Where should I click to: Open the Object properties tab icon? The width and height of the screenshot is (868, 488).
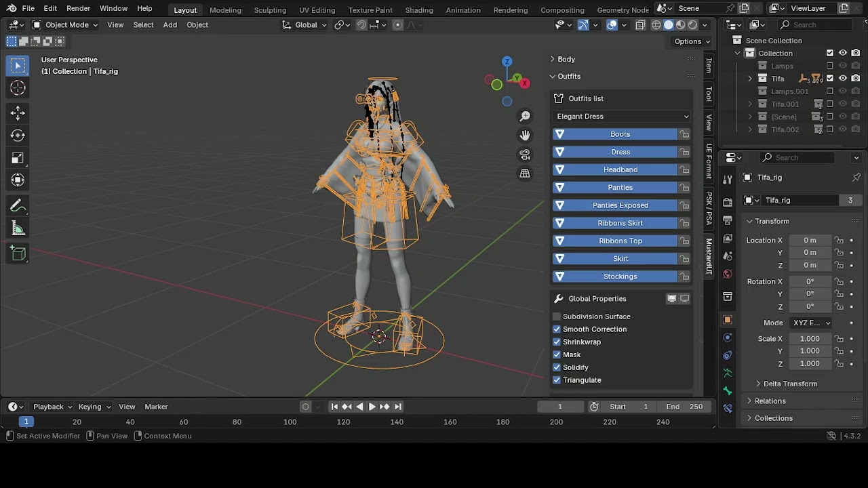[x=728, y=320]
